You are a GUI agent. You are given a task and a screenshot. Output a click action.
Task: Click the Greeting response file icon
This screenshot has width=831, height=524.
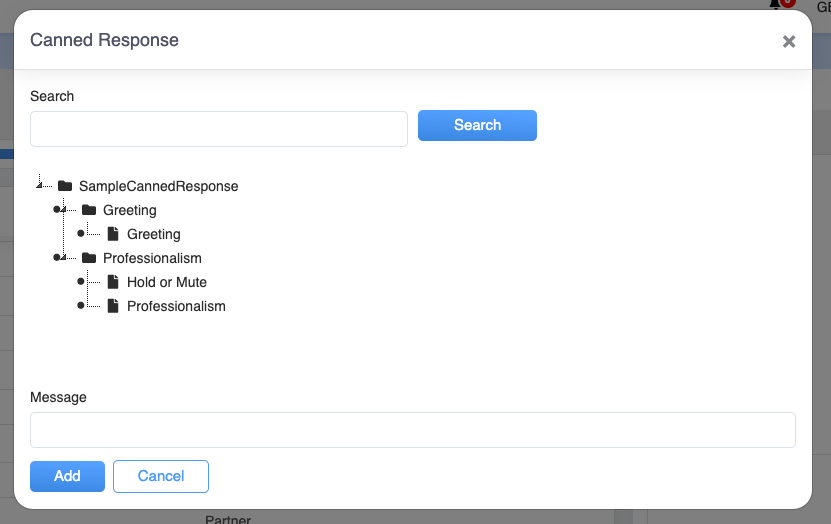(x=113, y=234)
